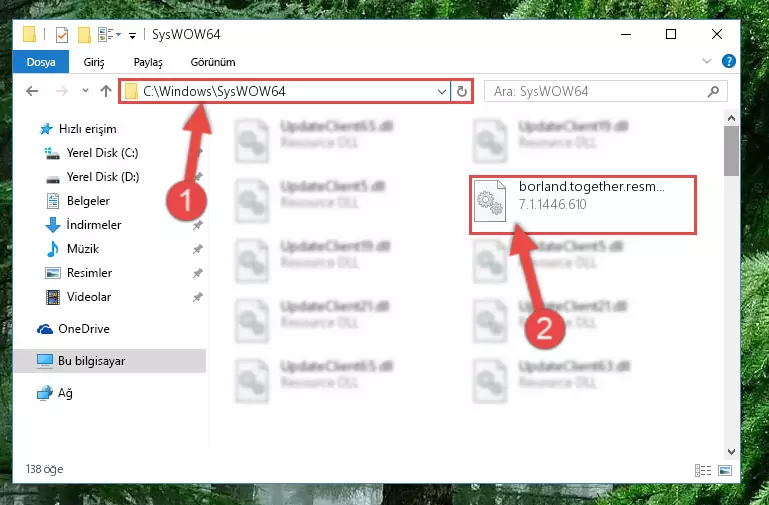The image size is (769, 505).
Task: Switch to details view icon
Action: [703, 470]
